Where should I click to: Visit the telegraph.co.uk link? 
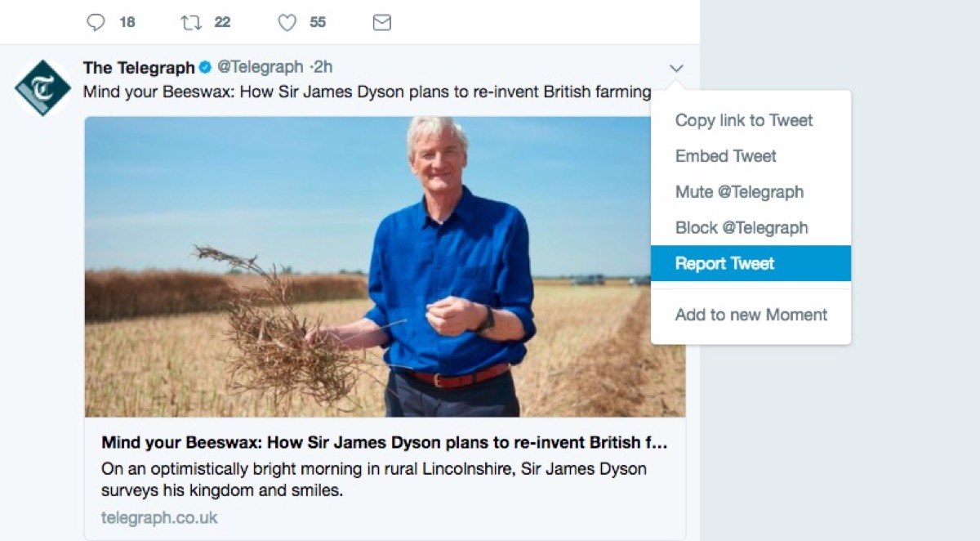159,517
